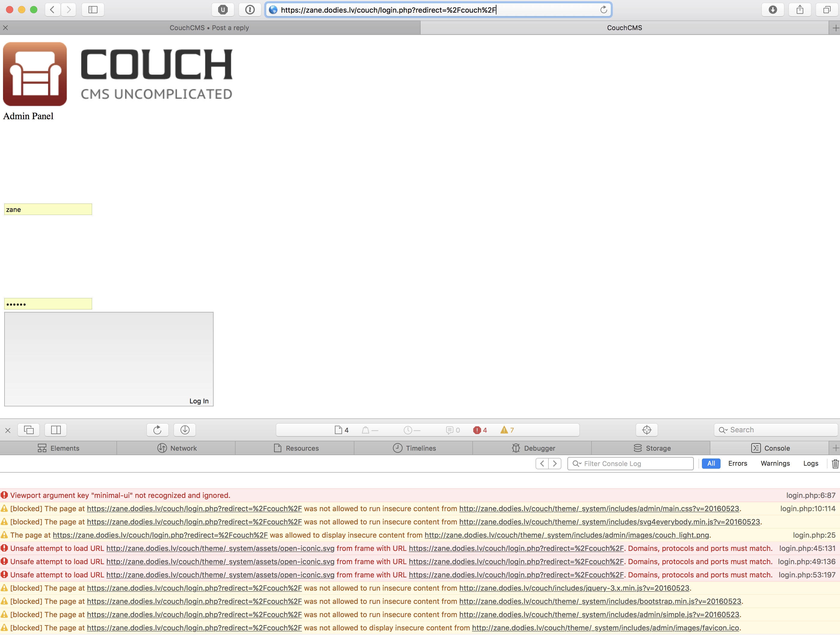
Task: Close the 'CouchCMS • Post a reply' tab
Action: [x=5, y=28]
